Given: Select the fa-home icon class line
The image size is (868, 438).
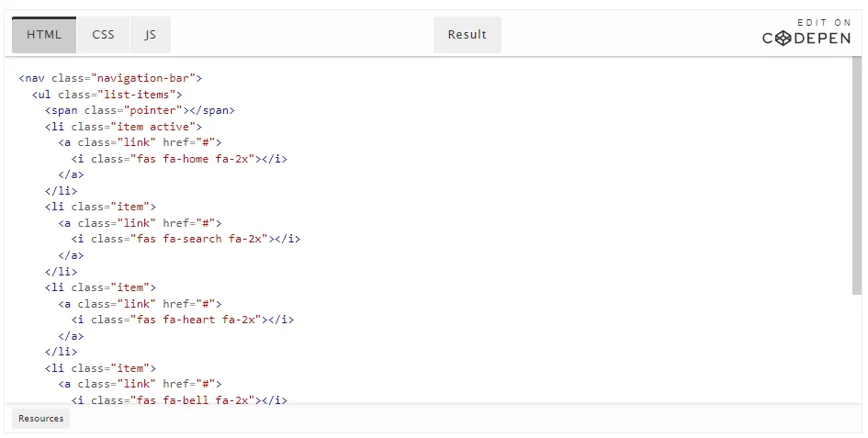Looking at the screenshot, I should pos(179,159).
